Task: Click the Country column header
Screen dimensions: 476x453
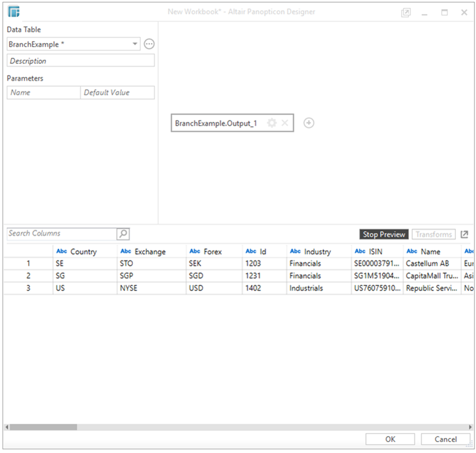Action: coord(84,251)
